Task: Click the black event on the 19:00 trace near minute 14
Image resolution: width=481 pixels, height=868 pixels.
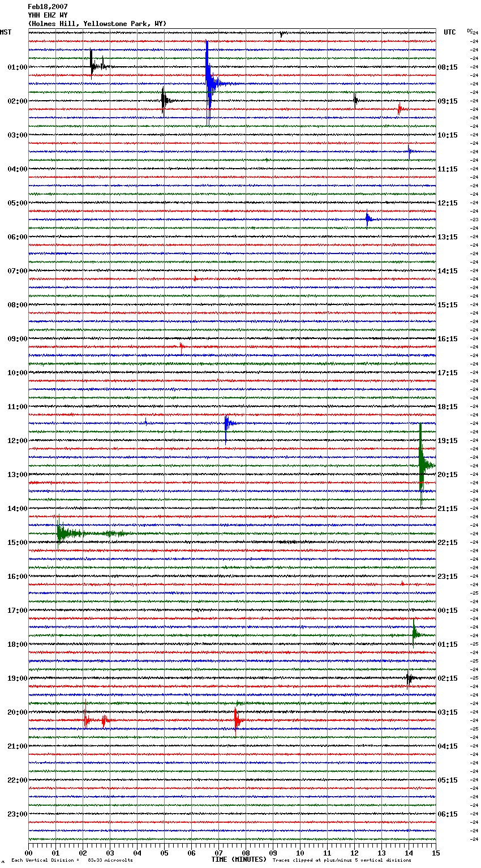Action: (x=410, y=677)
